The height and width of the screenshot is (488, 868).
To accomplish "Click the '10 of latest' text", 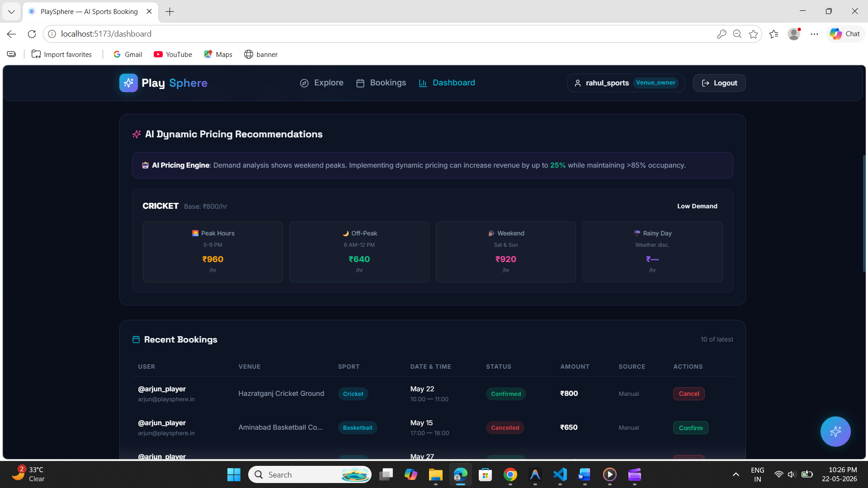I will (717, 339).
